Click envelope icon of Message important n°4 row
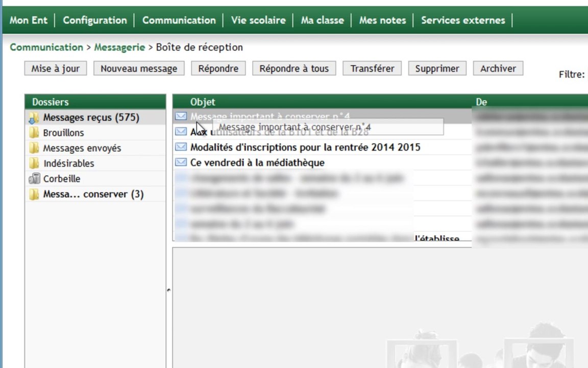This screenshot has height=368, width=588. pyautogui.click(x=181, y=116)
